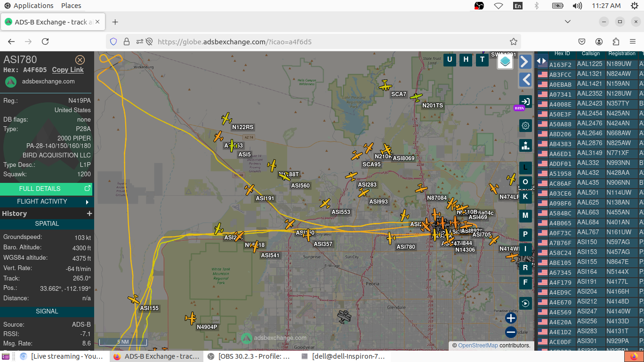
Task: Switch to the dell@dell-Inspiron terminal window
Action: pyautogui.click(x=344, y=356)
